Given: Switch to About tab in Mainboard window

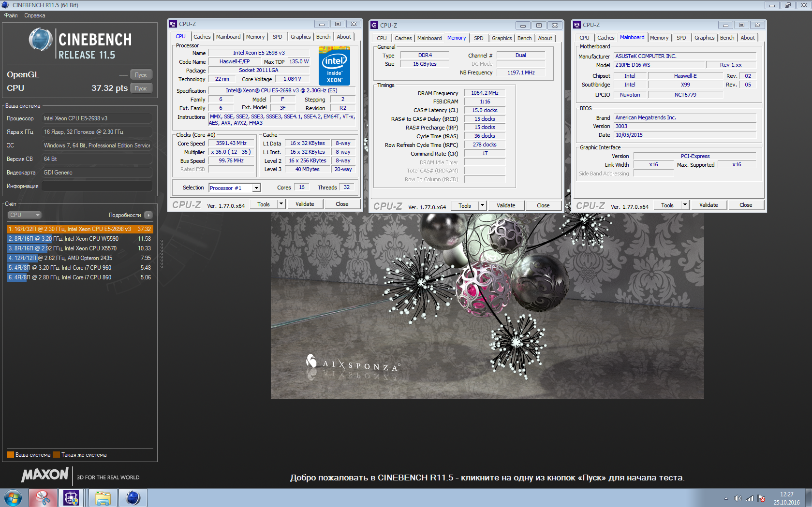Looking at the screenshot, I should click(748, 38).
